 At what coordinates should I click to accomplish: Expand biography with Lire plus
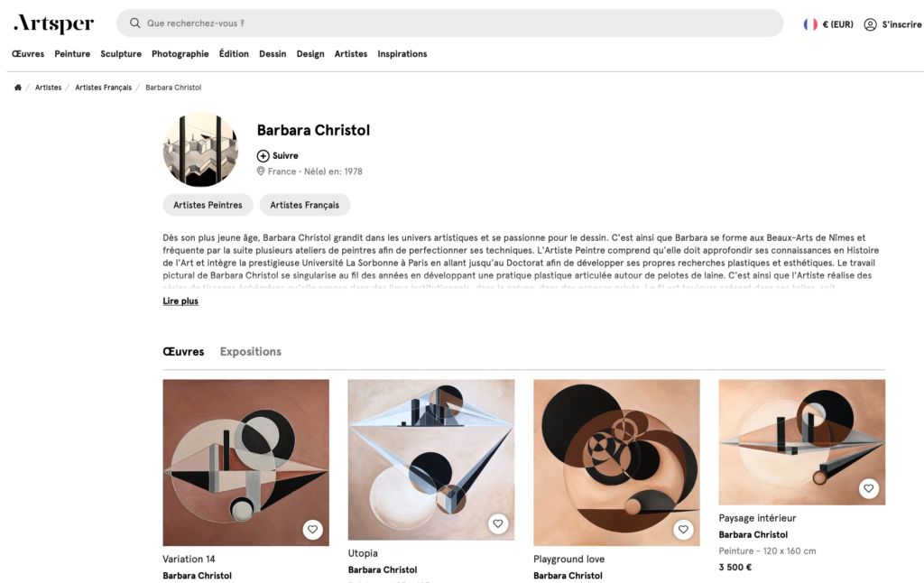coord(180,301)
